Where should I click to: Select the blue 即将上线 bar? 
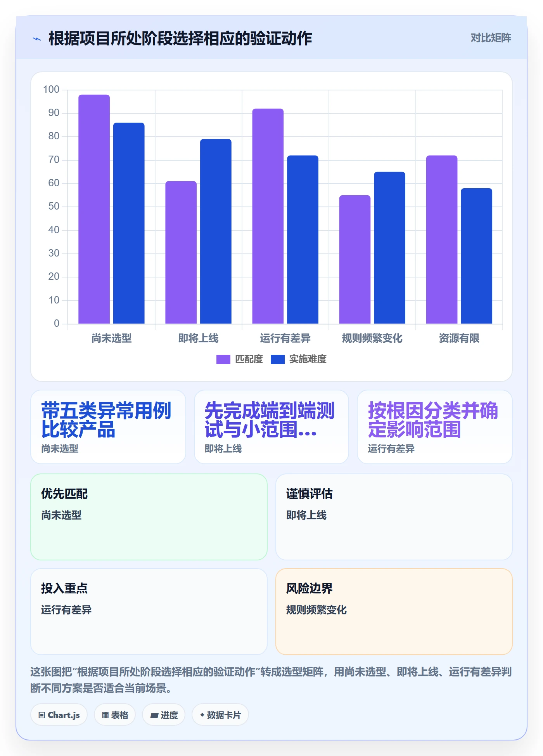coord(216,231)
